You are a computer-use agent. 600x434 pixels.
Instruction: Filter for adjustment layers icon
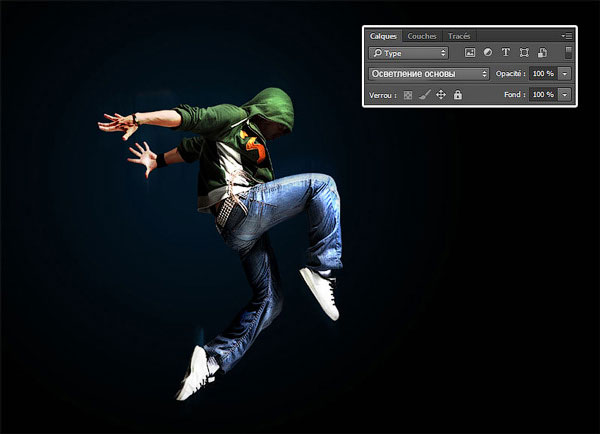click(488, 52)
